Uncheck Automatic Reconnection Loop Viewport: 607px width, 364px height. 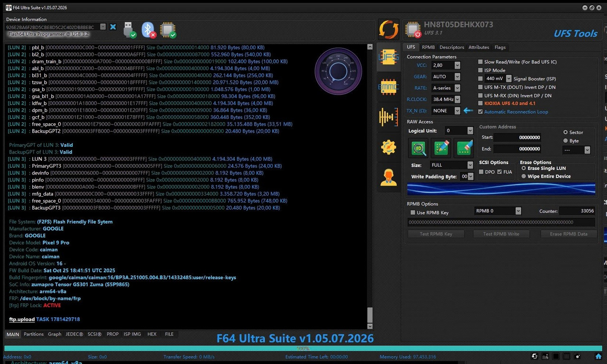[x=480, y=112]
